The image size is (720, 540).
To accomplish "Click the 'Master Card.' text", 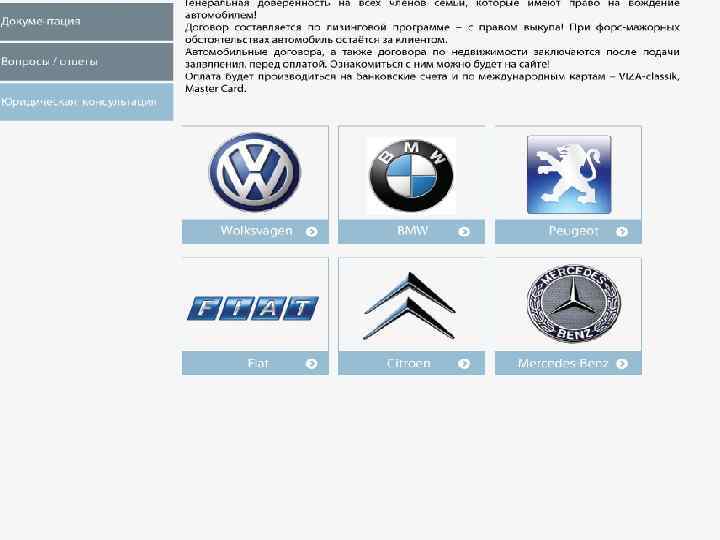I will point(216,89).
